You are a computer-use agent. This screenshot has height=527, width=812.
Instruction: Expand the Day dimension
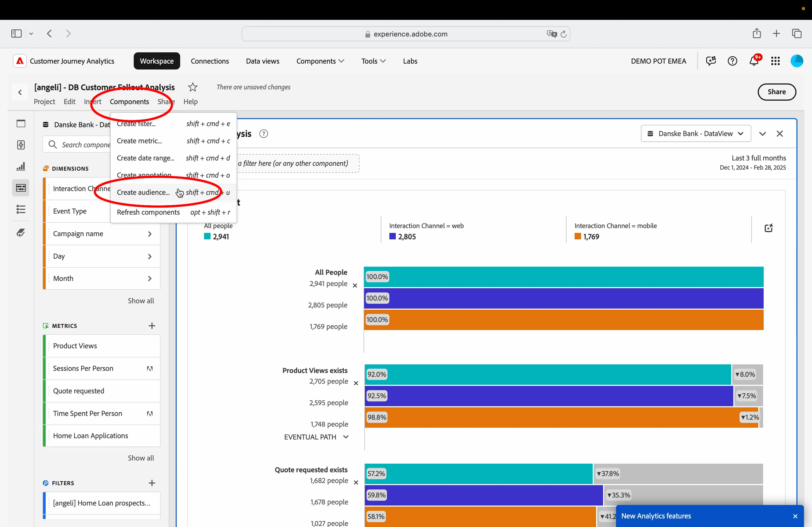click(x=150, y=256)
